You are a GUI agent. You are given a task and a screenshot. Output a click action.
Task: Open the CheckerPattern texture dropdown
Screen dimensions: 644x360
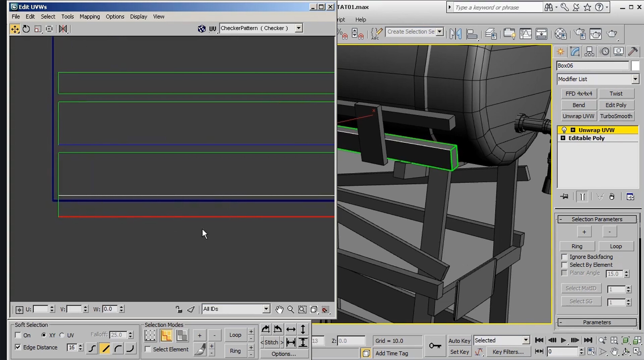pyautogui.click(x=299, y=28)
